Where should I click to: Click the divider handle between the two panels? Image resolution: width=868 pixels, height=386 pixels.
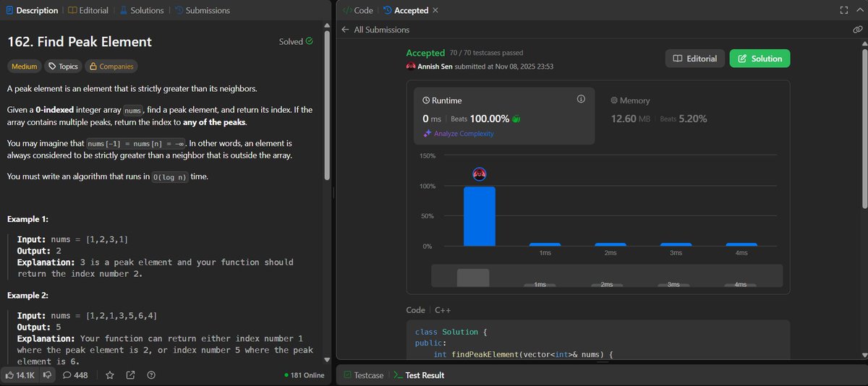[x=333, y=193]
